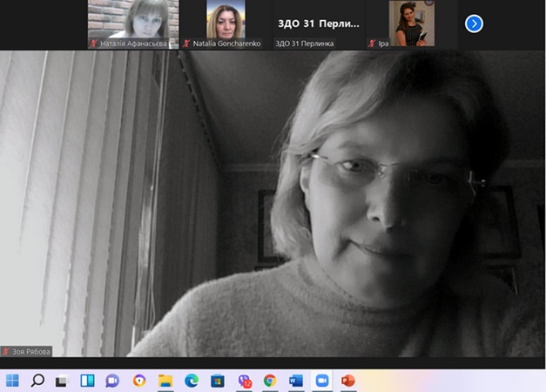This screenshot has width=546, height=392.
Task: Click the next participants arrow button
Action: (474, 24)
